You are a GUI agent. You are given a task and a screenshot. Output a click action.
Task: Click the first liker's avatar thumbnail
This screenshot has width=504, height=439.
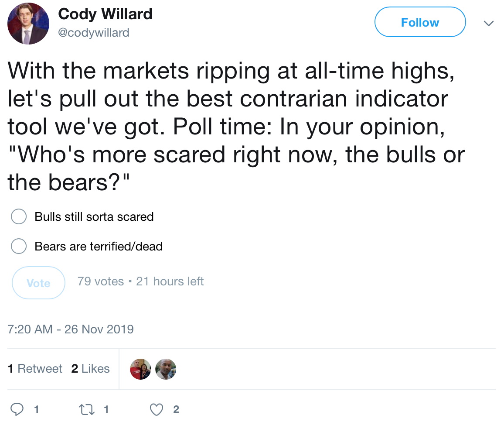click(x=140, y=369)
